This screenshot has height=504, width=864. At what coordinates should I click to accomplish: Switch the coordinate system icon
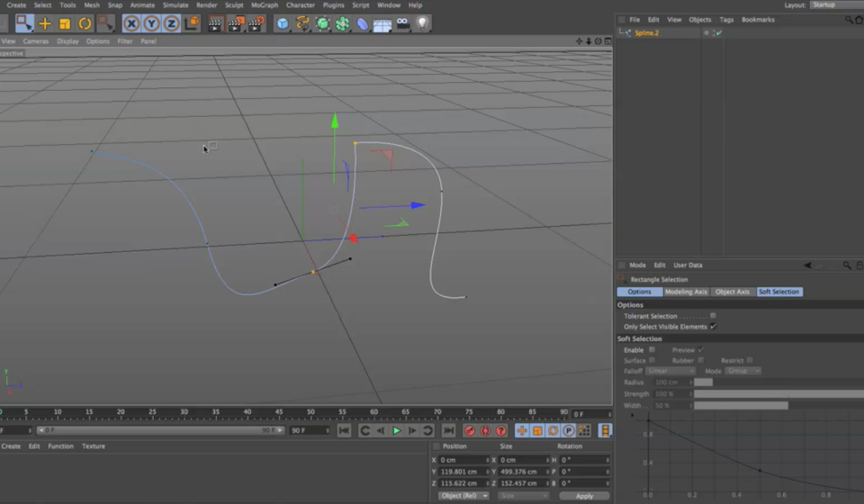coord(191,23)
